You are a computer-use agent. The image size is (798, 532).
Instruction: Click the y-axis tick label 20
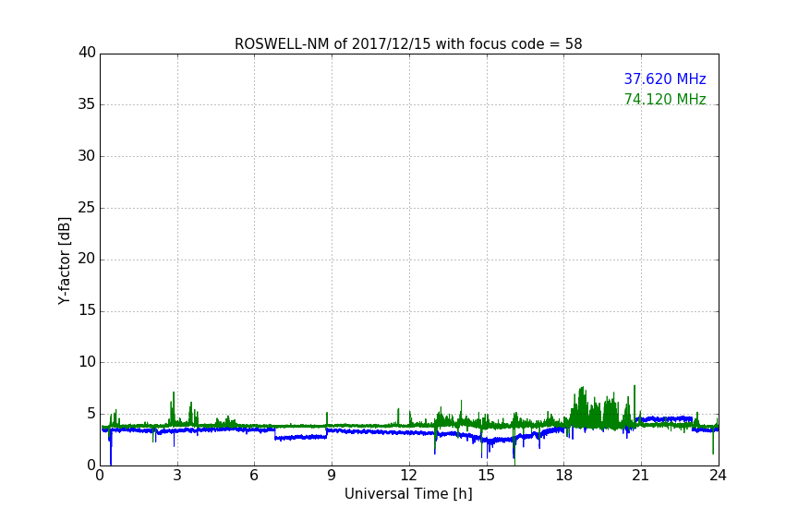87,259
